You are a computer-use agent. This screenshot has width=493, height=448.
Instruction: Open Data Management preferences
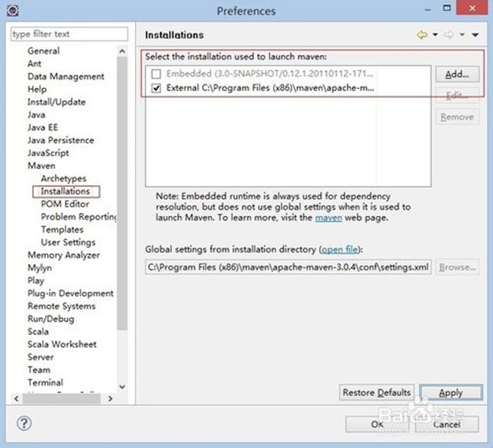(x=65, y=77)
